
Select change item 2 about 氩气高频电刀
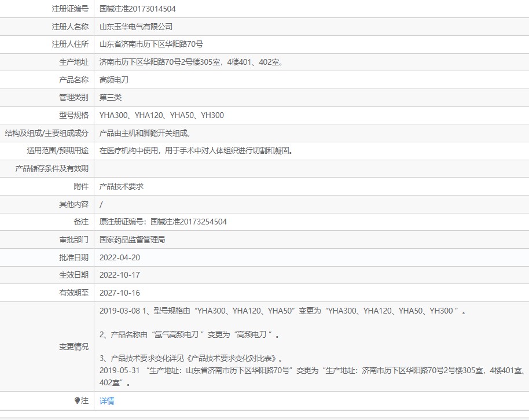click(x=190, y=334)
